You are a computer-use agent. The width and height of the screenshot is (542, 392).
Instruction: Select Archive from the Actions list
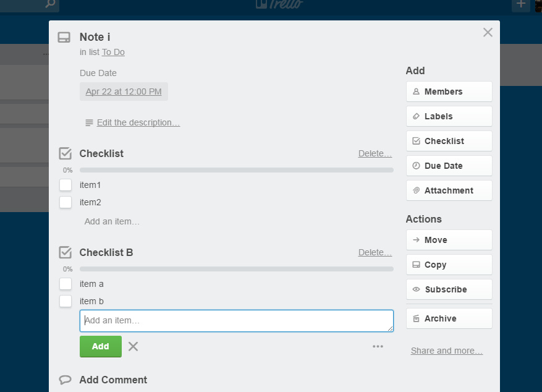point(449,318)
